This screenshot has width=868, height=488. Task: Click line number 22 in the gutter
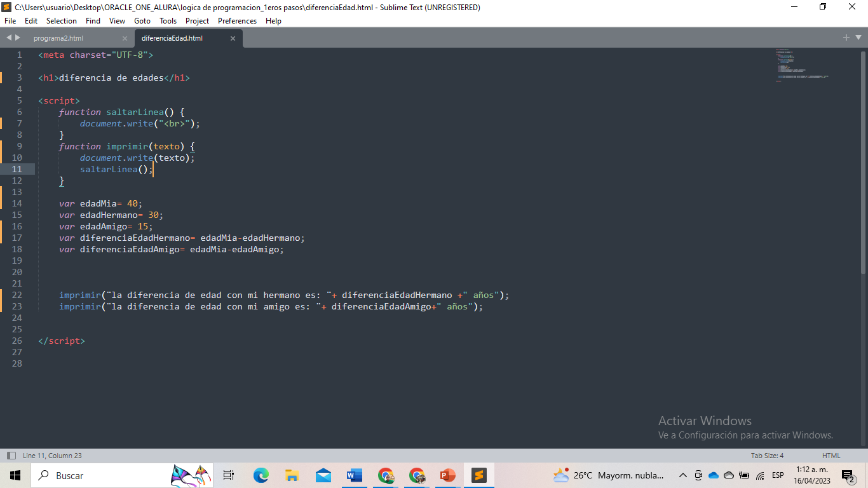[x=17, y=295]
